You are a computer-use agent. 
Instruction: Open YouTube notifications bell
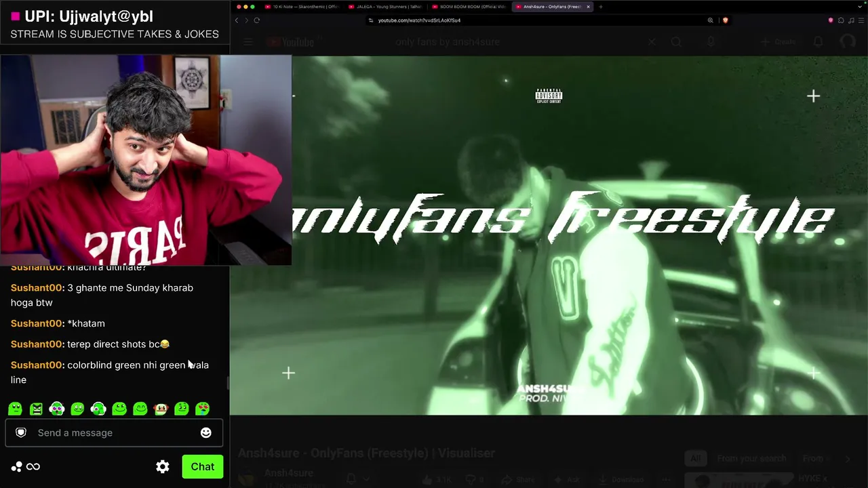pos(818,42)
